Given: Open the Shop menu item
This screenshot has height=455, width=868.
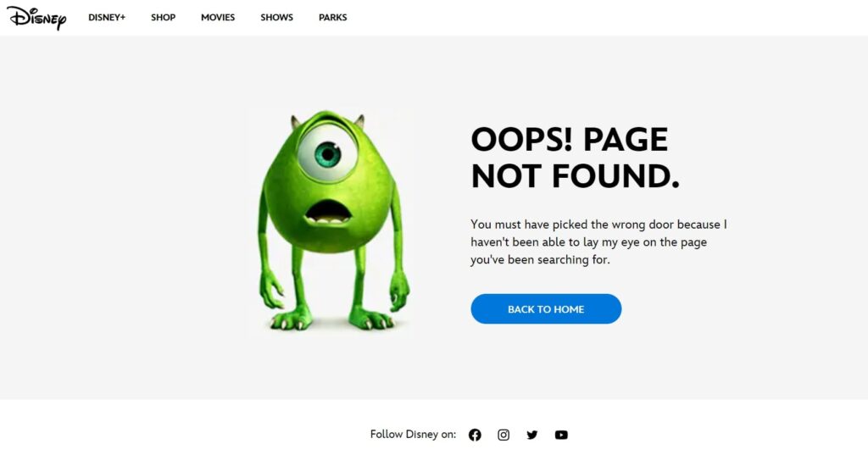Looking at the screenshot, I should click(x=164, y=18).
